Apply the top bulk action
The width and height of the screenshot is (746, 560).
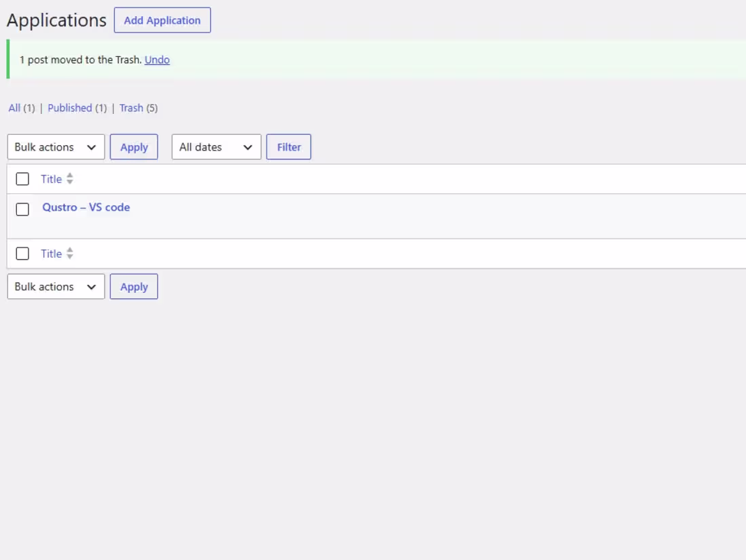pyautogui.click(x=134, y=147)
